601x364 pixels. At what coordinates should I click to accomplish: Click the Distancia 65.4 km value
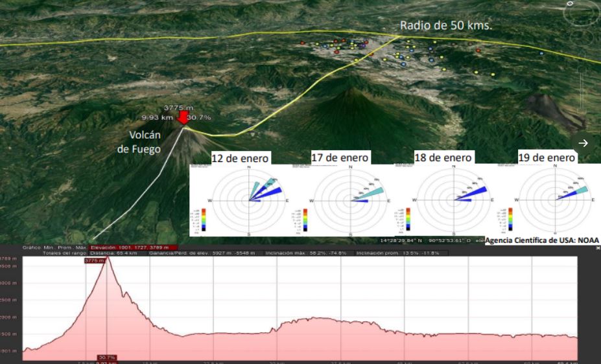[x=113, y=253]
